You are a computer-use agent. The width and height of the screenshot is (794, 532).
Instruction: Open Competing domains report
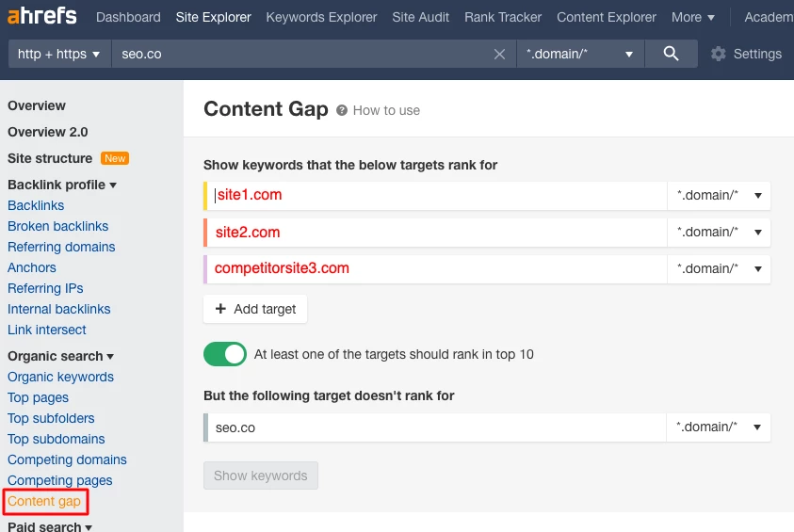(x=68, y=460)
